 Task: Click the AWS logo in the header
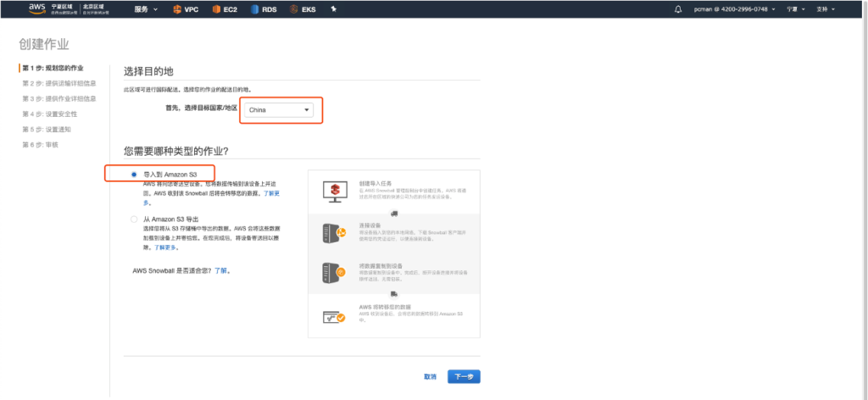[x=36, y=8]
